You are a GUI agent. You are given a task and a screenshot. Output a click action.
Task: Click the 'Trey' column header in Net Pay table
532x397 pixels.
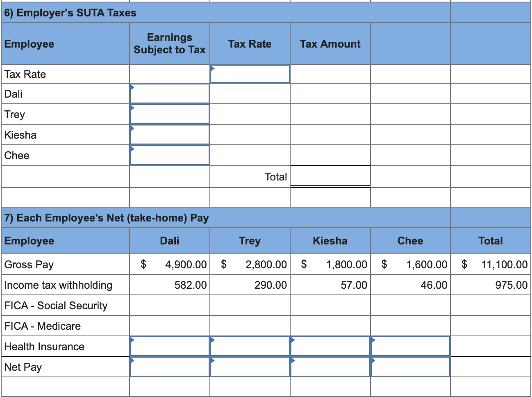point(250,241)
